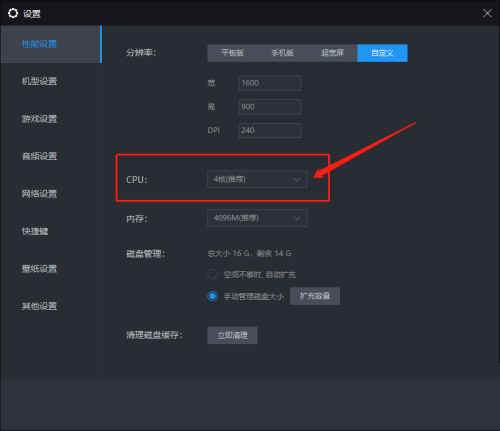Image resolution: width=500 pixels, height=431 pixels.
Task: Click the settings gear icon in title bar
Action: [13, 13]
